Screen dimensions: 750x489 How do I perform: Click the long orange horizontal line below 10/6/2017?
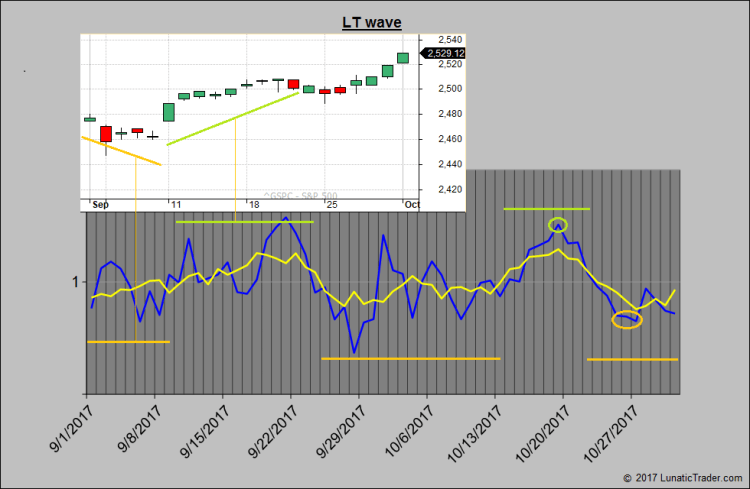[409, 358]
